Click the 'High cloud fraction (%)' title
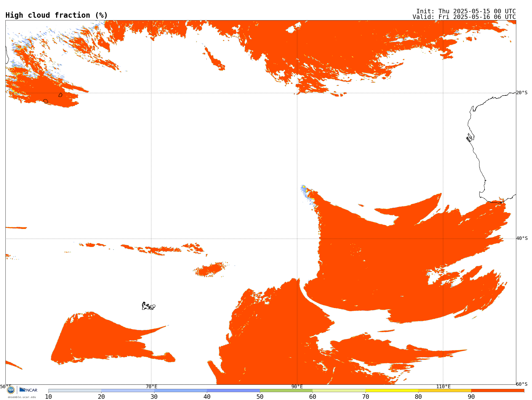 tap(57, 15)
